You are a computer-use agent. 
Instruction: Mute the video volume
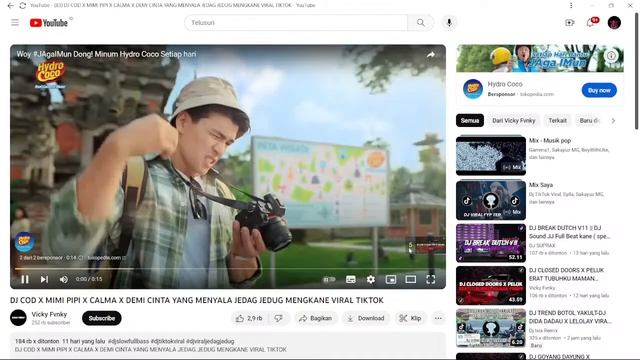point(64,279)
